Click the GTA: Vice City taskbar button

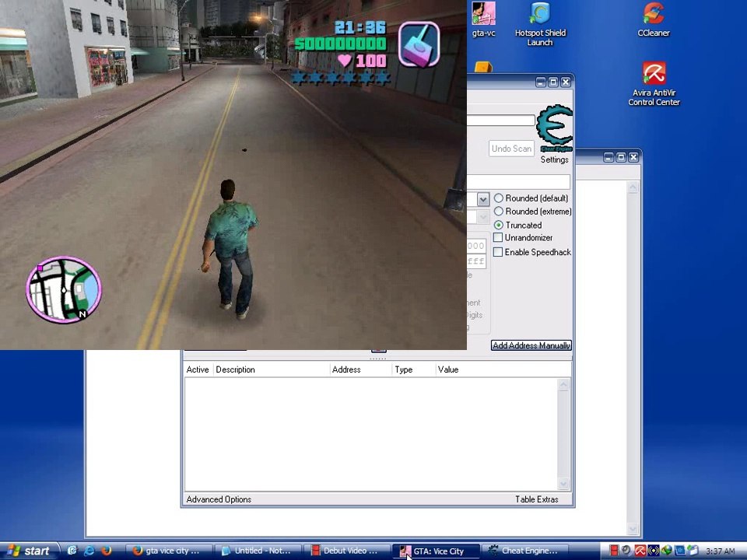point(437,551)
